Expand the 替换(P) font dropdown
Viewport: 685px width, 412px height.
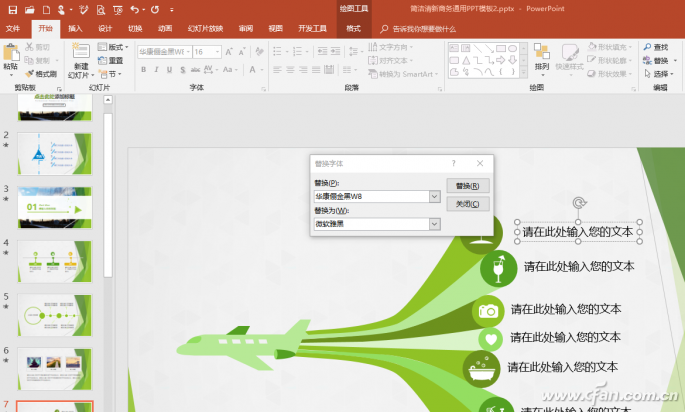tap(434, 197)
